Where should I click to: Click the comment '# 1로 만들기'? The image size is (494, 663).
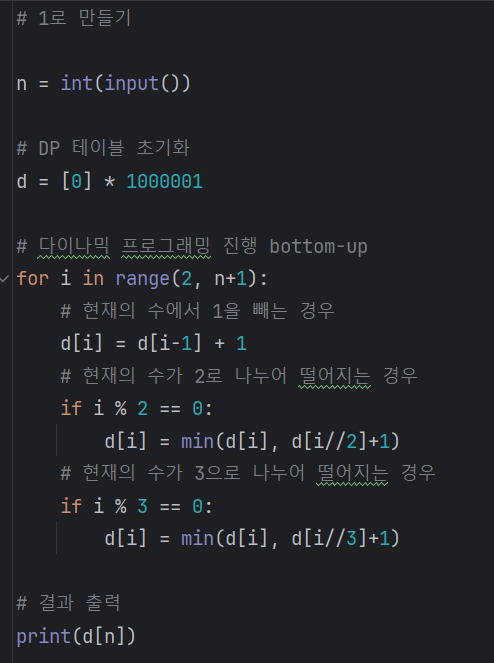click(x=74, y=18)
